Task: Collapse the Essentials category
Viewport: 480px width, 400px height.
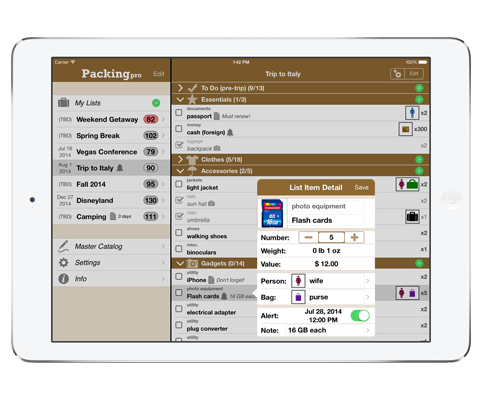Action: click(x=180, y=99)
